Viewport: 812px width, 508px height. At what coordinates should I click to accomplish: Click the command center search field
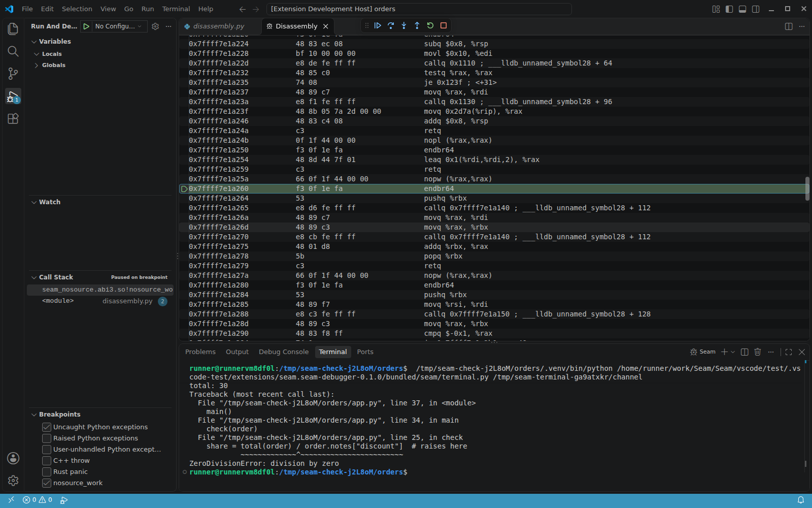click(x=419, y=9)
